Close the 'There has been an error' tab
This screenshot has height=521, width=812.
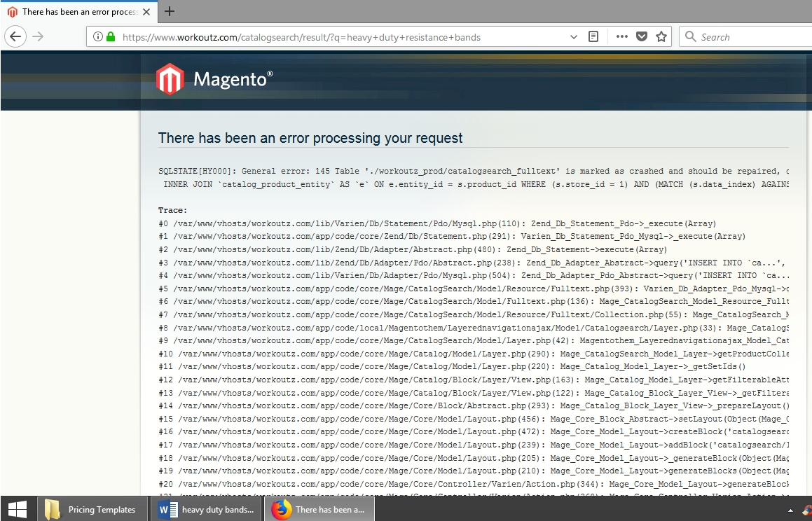pos(146,11)
